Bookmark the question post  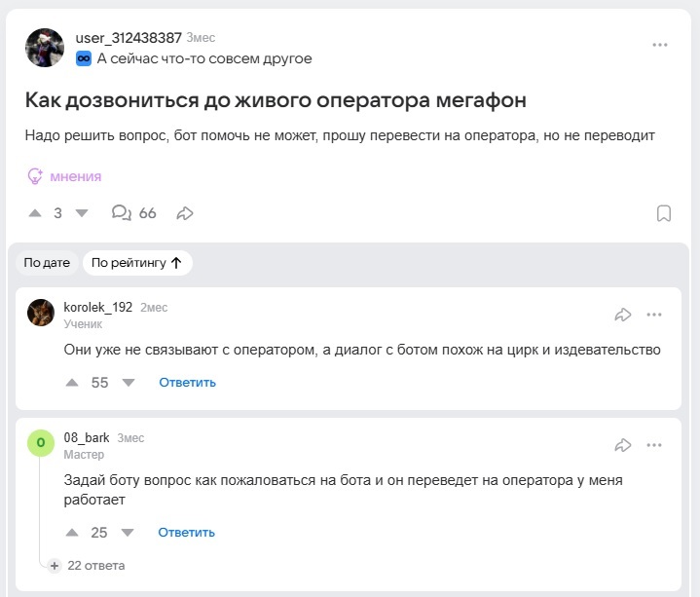point(663,213)
